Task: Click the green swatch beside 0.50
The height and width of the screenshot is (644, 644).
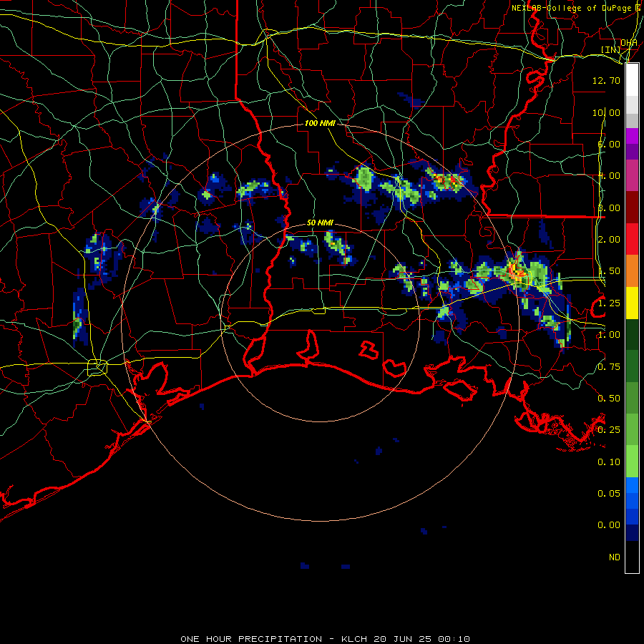Action: point(632,398)
